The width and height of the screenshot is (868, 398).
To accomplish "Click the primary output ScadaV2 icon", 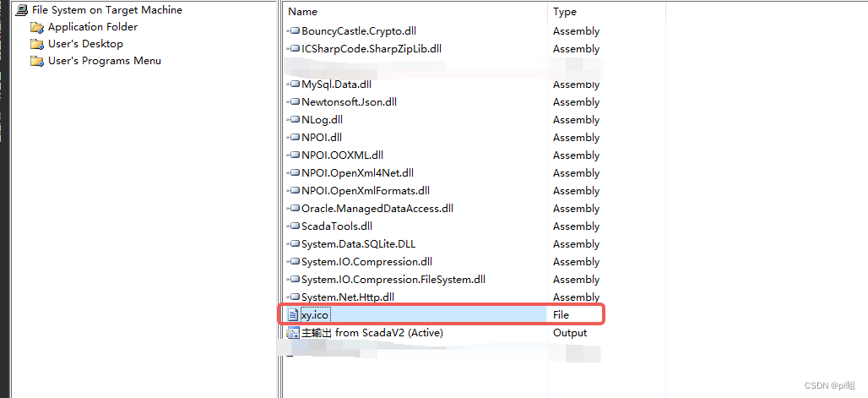I will coord(293,333).
